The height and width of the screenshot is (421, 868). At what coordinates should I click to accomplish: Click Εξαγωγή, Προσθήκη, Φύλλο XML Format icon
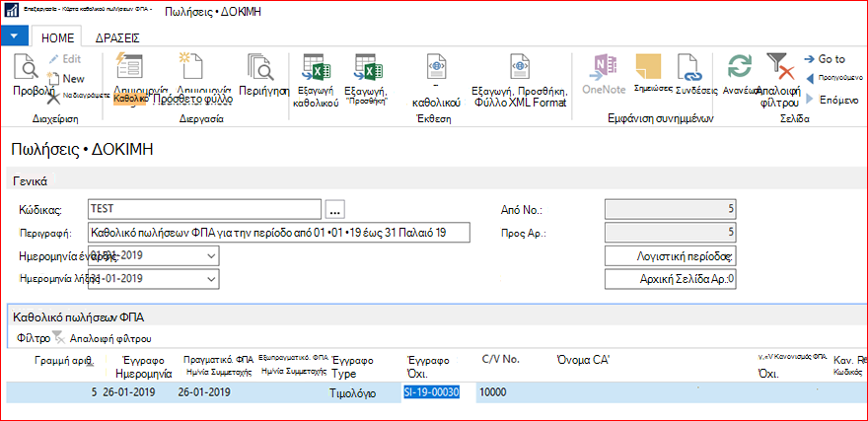click(x=520, y=66)
